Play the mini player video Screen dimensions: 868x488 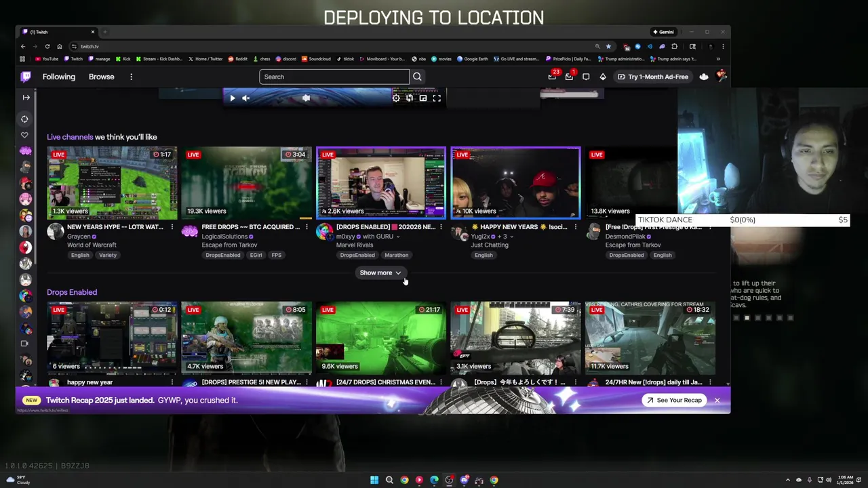coord(232,98)
